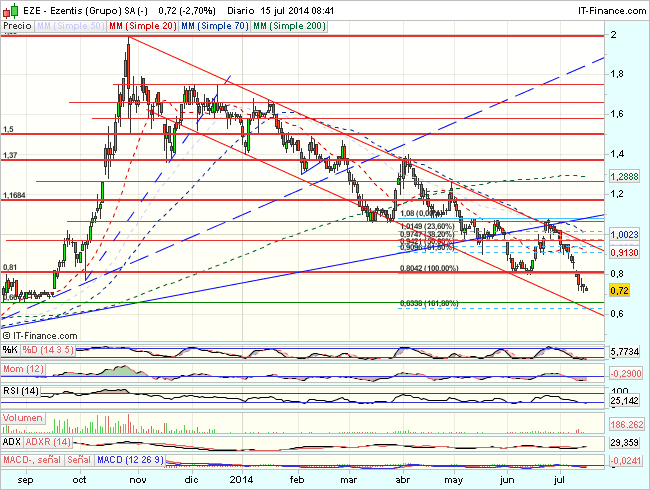The width and height of the screenshot is (650, 490).
Task: Click the Precio panel label
Action: coord(16,23)
